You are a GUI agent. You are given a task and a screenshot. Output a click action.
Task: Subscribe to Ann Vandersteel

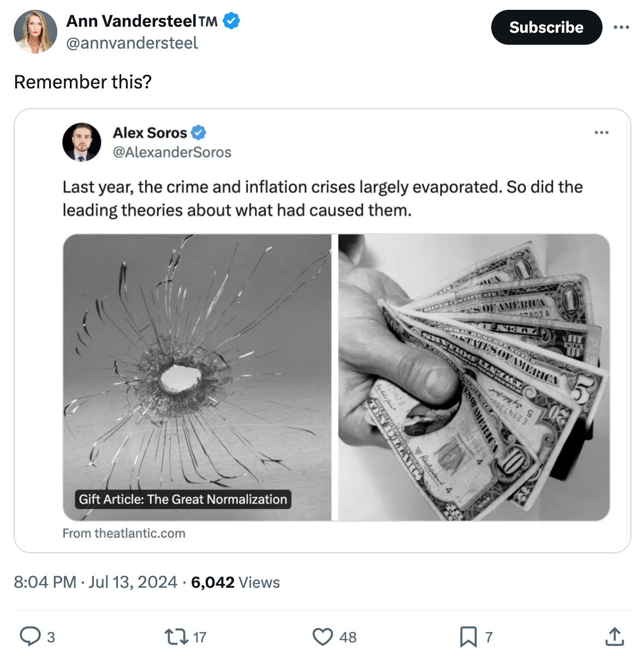click(546, 27)
